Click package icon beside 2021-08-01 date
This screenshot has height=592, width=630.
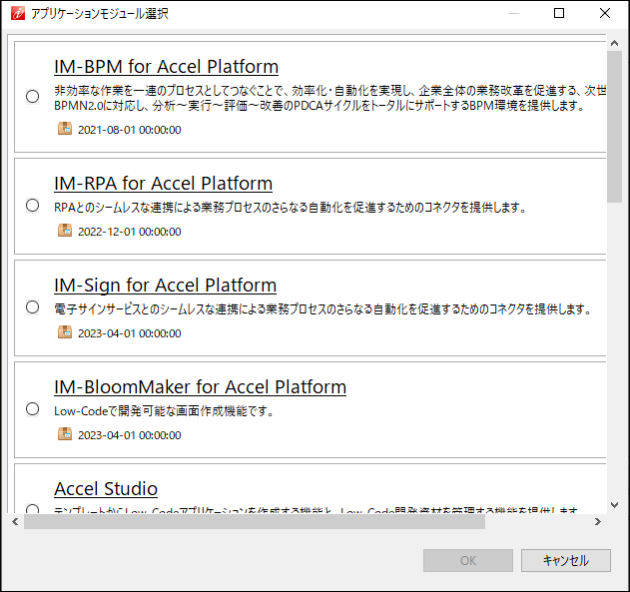(x=65, y=129)
